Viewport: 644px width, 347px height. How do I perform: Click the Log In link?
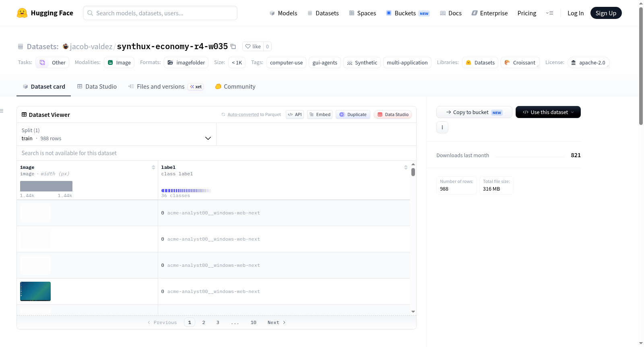click(x=576, y=13)
